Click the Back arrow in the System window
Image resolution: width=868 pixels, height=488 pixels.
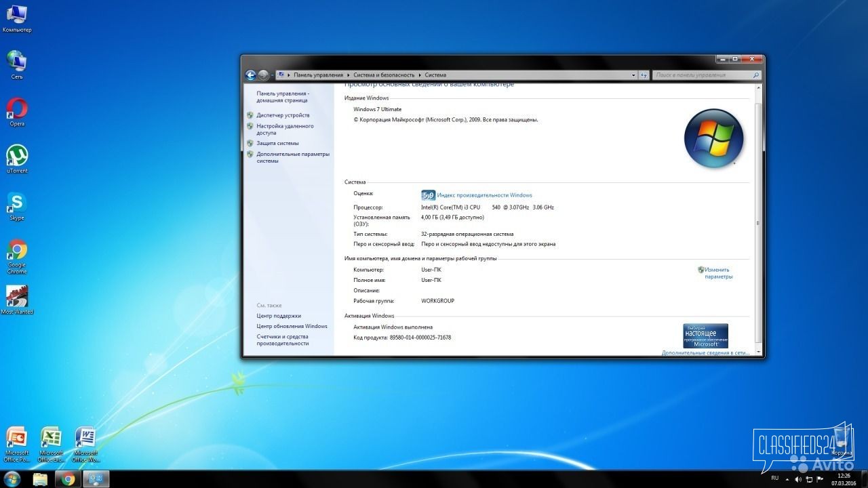[250, 75]
